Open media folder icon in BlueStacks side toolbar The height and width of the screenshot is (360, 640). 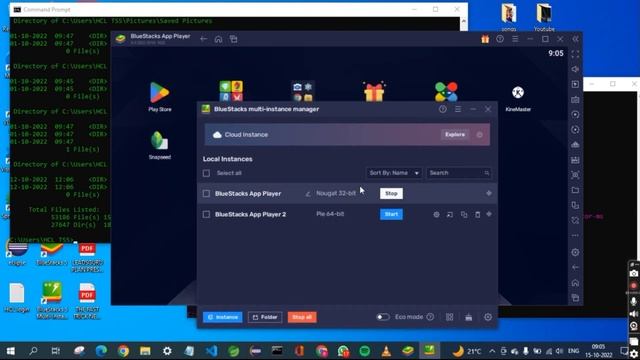tap(576, 190)
